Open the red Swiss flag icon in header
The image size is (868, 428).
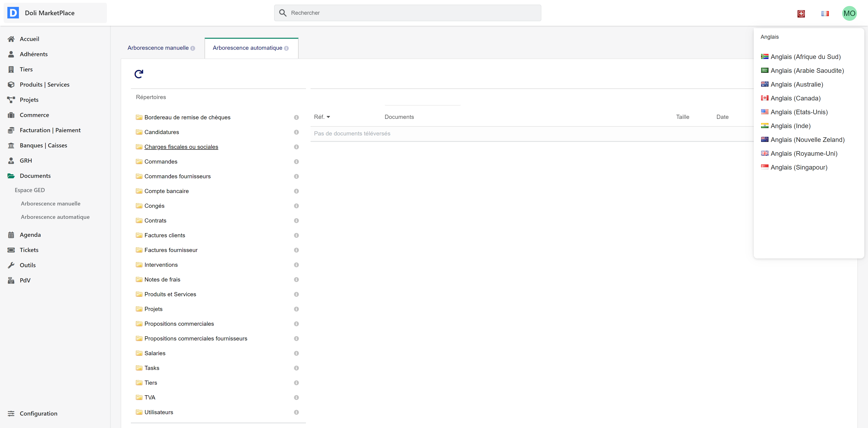tap(801, 14)
